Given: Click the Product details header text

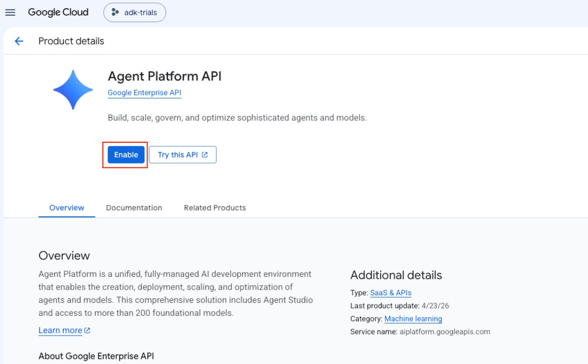Looking at the screenshot, I should point(71,41).
